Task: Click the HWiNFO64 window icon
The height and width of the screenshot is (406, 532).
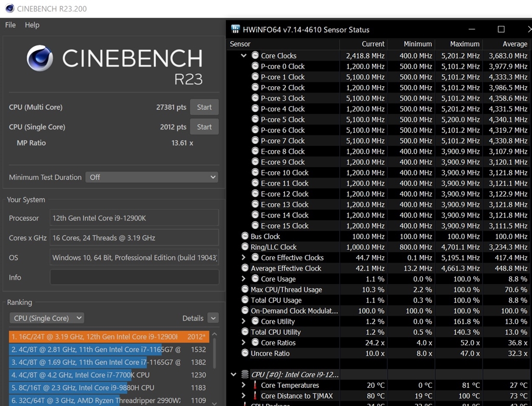Action: (x=235, y=30)
